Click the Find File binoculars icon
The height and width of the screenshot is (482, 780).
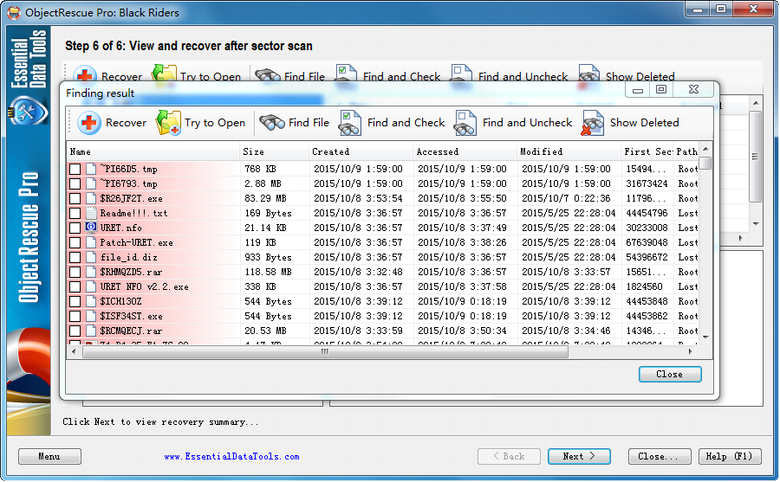click(272, 123)
